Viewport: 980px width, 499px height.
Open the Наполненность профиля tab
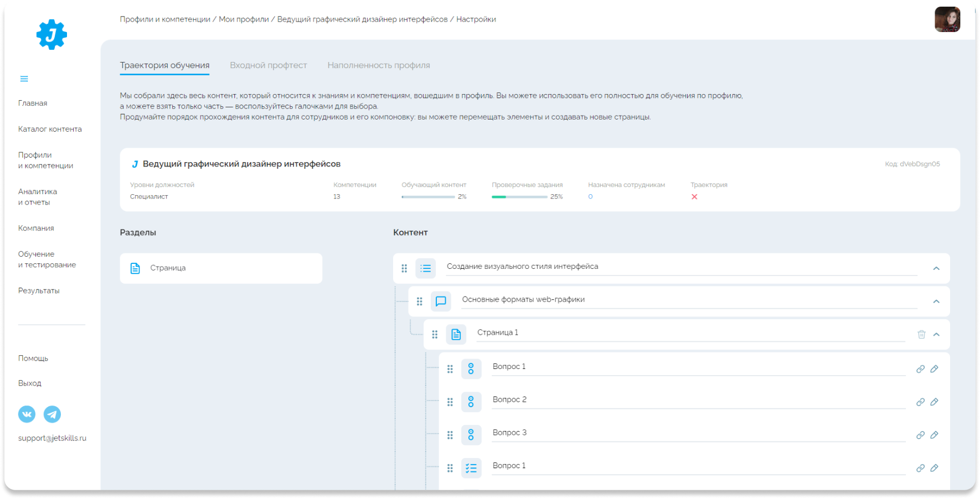379,65
